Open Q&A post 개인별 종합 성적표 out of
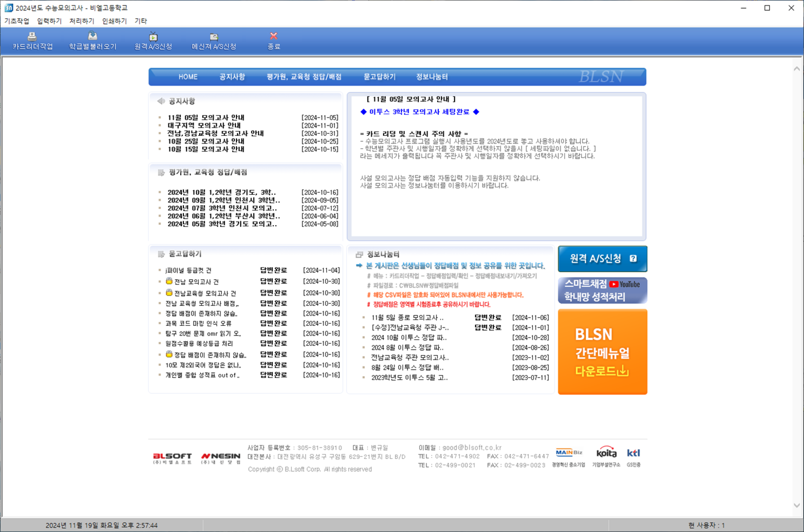The width and height of the screenshot is (804, 532). point(202,375)
